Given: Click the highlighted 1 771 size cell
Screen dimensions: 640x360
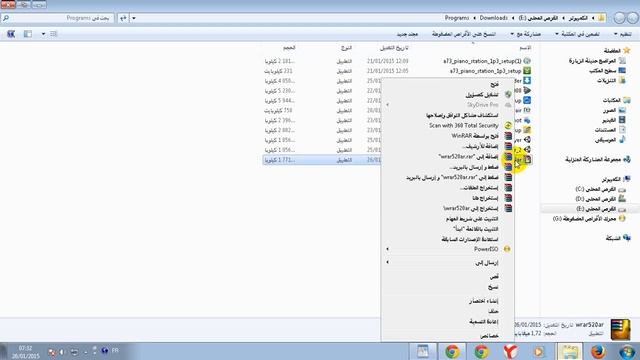Looking at the screenshot, I should [280, 160].
